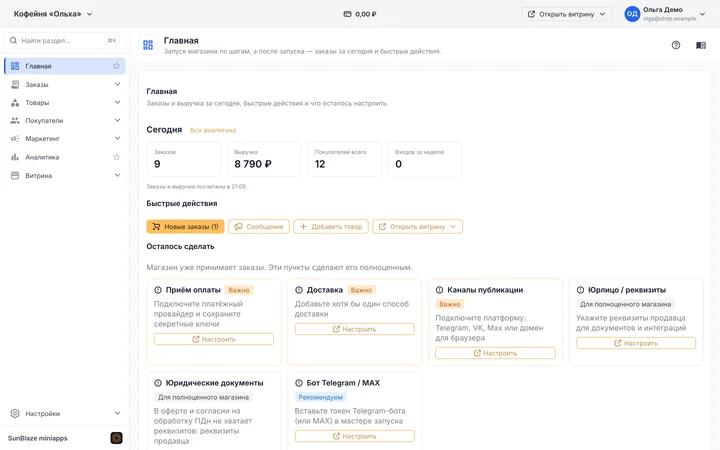Open the top Открыть витрину dropdown
This screenshot has height=450, width=720.
coord(567,14)
